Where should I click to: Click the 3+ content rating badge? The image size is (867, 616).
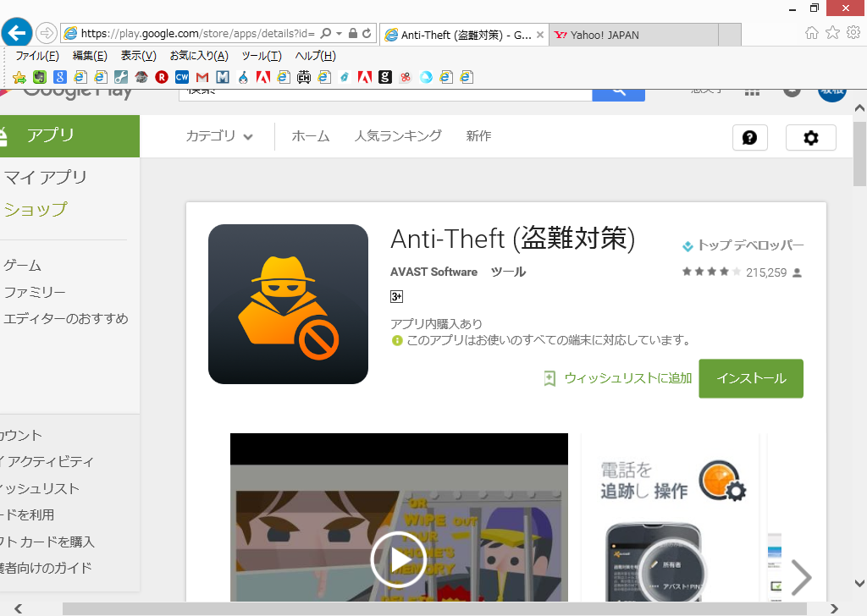(x=396, y=297)
